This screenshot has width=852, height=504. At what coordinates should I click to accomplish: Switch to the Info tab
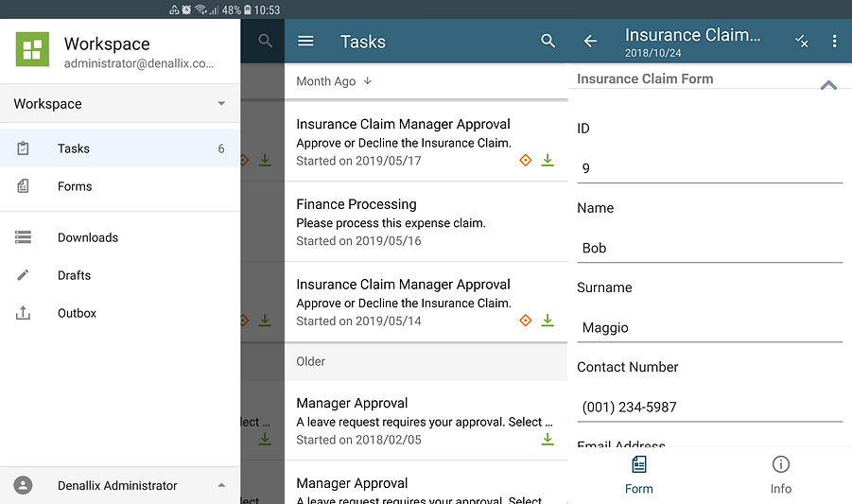tap(780, 475)
